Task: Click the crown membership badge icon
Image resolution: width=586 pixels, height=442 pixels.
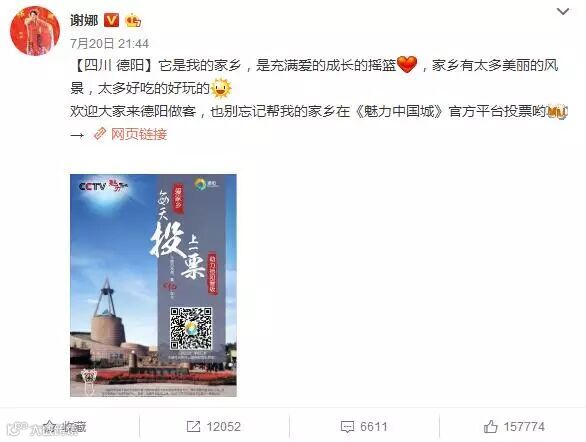Action: [133, 20]
